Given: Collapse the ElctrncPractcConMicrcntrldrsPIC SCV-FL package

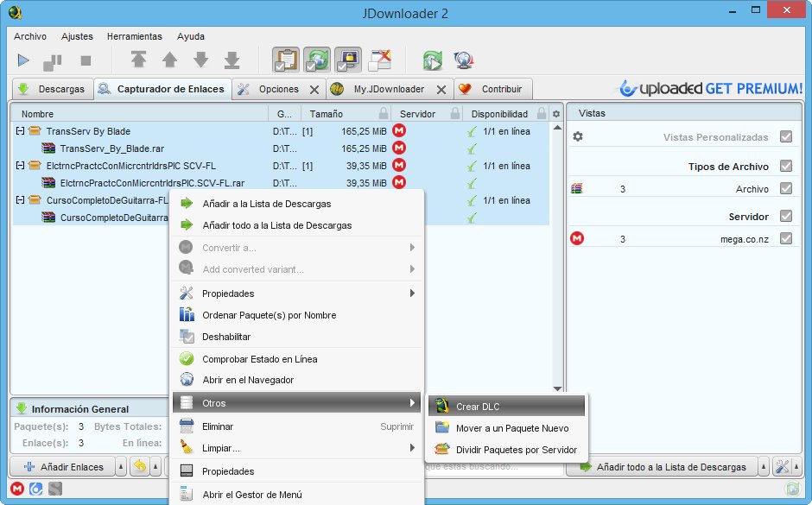Looking at the screenshot, I should click(x=20, y=166).
